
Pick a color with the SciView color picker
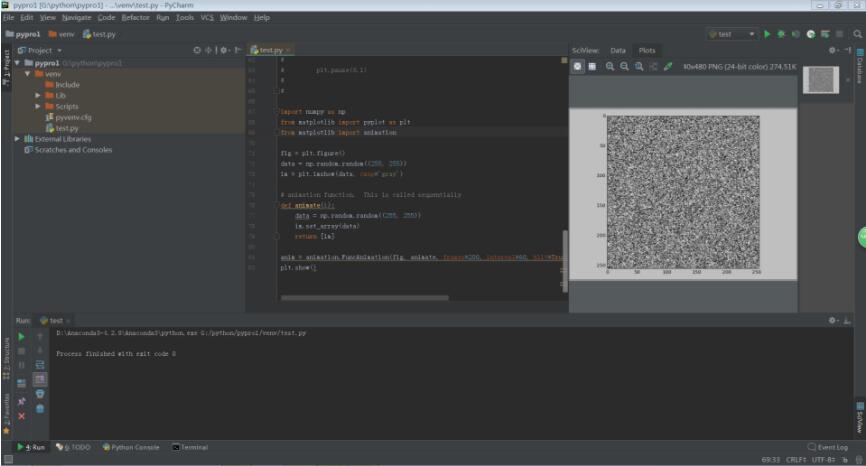pyautogui.click(x=668, y=66)
